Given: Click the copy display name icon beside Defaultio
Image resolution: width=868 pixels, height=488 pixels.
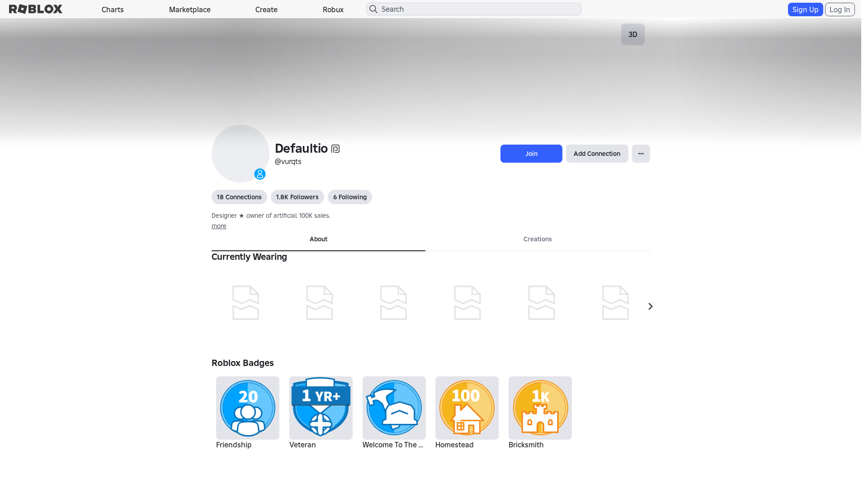Looking at the screenshot, I should point(335,149).
